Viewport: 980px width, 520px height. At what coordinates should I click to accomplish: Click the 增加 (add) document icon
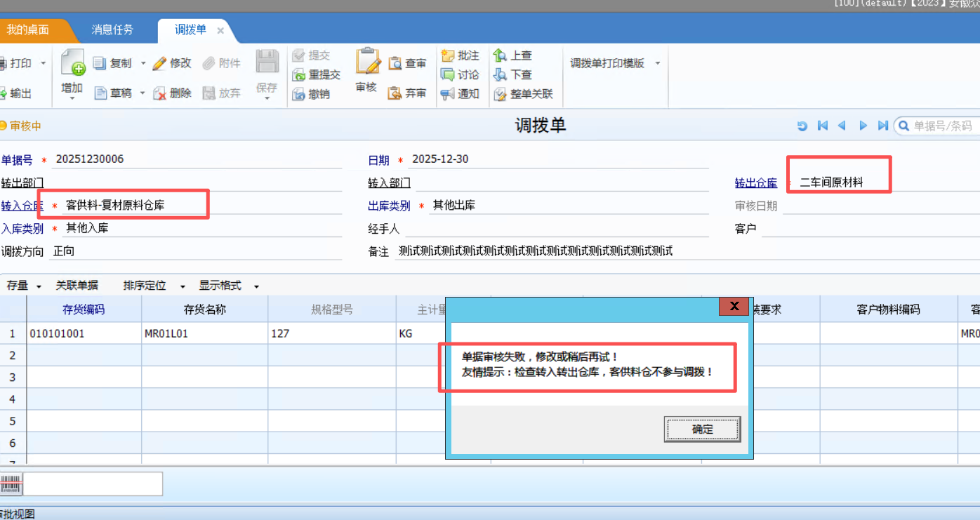(x=72, y=63)
